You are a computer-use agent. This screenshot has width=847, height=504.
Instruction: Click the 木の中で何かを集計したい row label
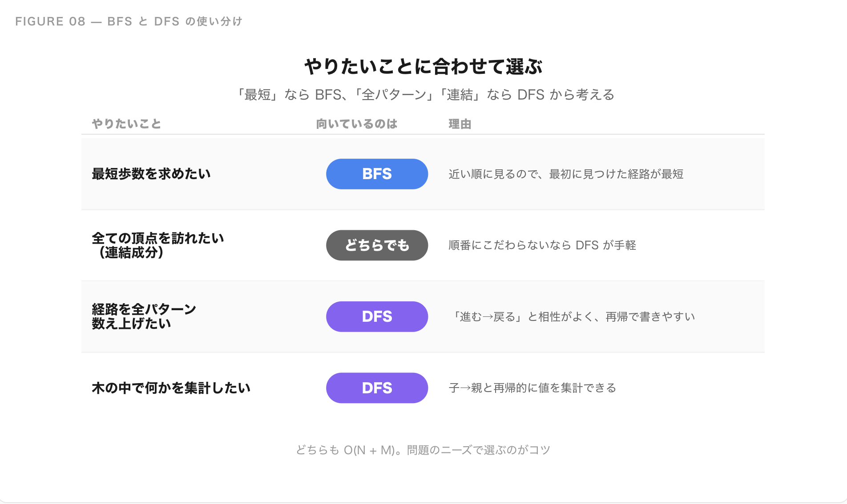click(171, 388)
